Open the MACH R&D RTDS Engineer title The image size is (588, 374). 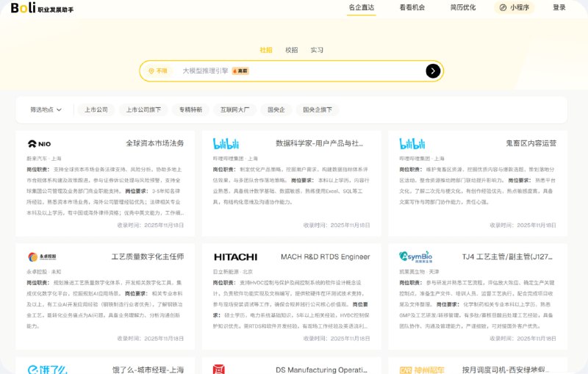(325, 256)
